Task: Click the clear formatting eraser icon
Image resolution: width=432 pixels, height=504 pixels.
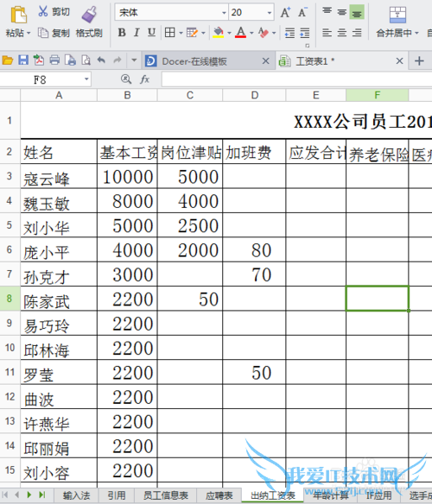Action: [x=264, y=33]
